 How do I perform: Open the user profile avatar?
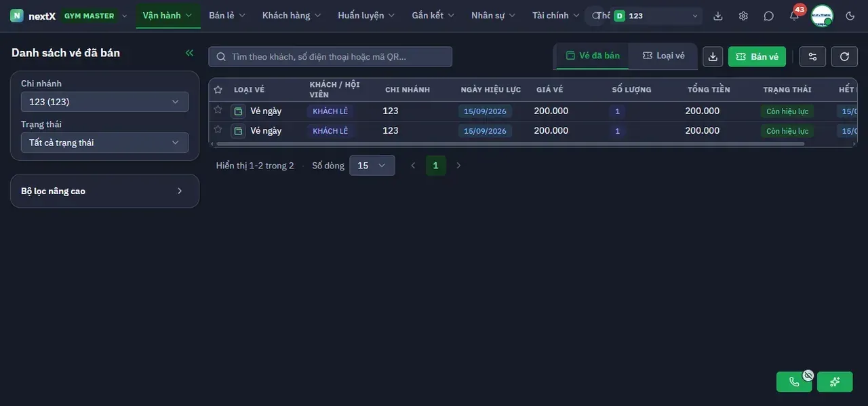coord(822,16)
